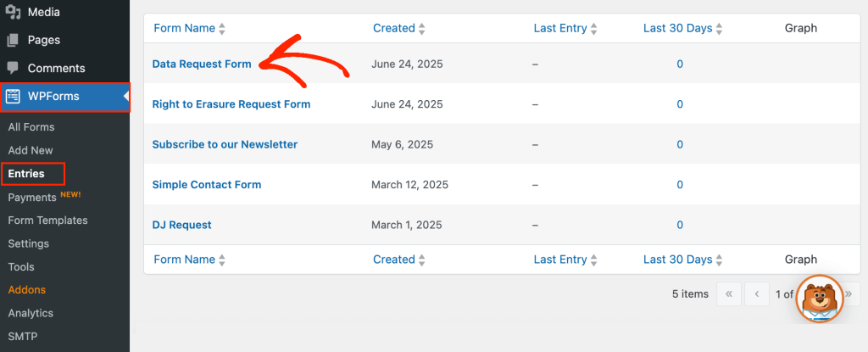Viewport: 868px width, 352px height.
Task: Click the Media icon in sidebar
Action: tap(13, 13)
